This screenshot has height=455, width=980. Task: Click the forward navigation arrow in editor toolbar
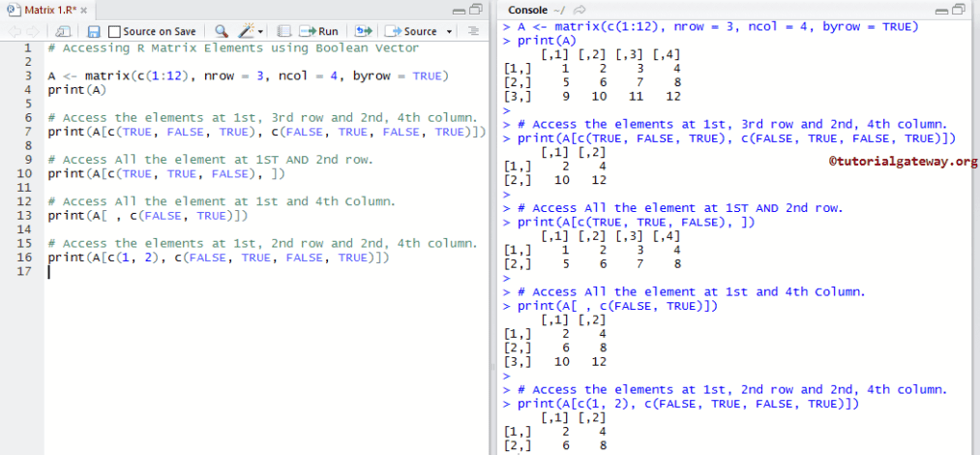tap(32, 31)
